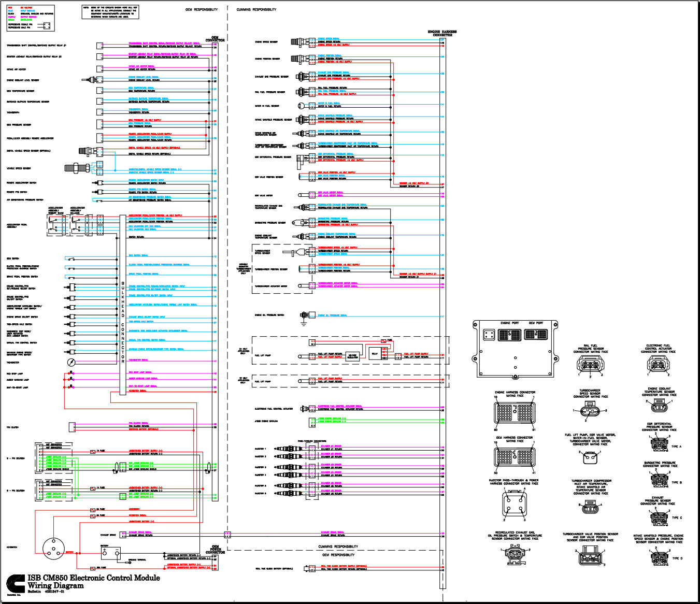This screenshot has height=604, width=700.
Task: Click the circular keyswitch symbol
Action: [x=53, y=549]
